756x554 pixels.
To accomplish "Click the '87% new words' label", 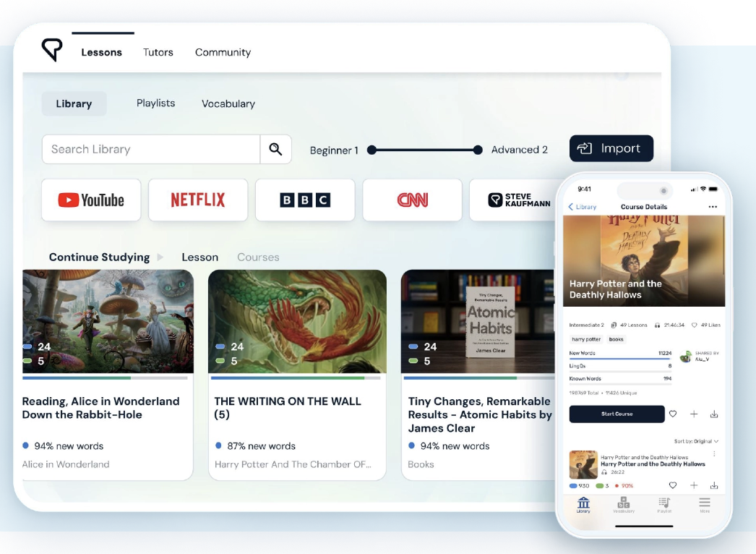I will click(262, 446).
